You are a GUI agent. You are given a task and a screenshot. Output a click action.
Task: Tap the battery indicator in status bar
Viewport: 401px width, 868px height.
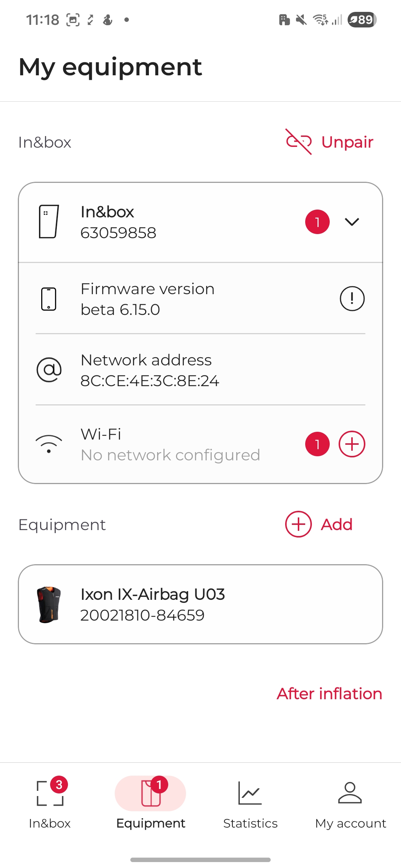tap(362, 20)
